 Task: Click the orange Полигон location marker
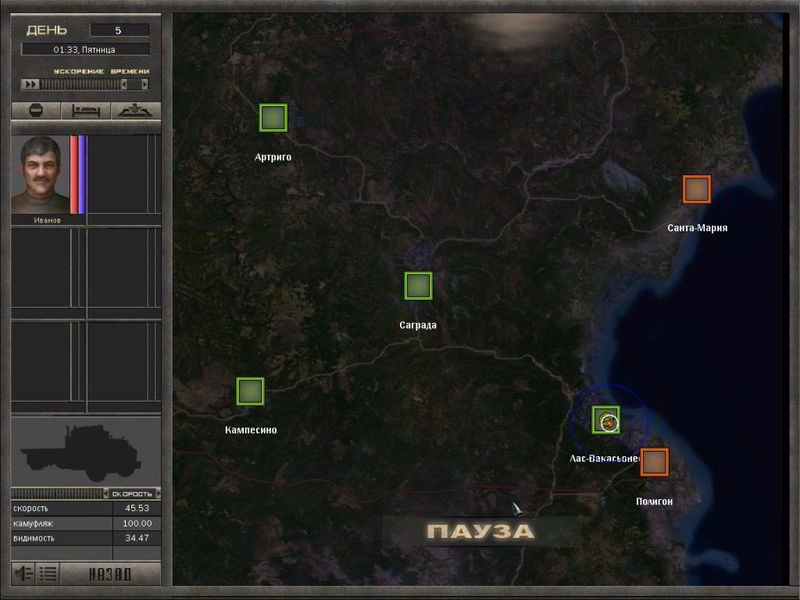click(654, 462)
